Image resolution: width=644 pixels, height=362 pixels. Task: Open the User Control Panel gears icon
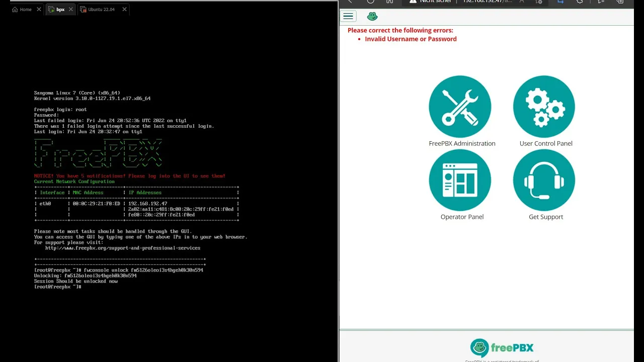(x=544, y=107)
